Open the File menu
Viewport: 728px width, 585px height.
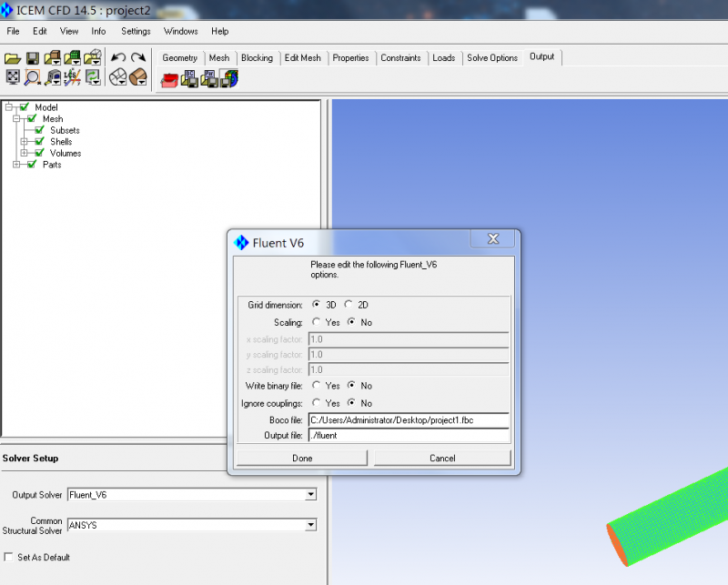coord(13,31)
